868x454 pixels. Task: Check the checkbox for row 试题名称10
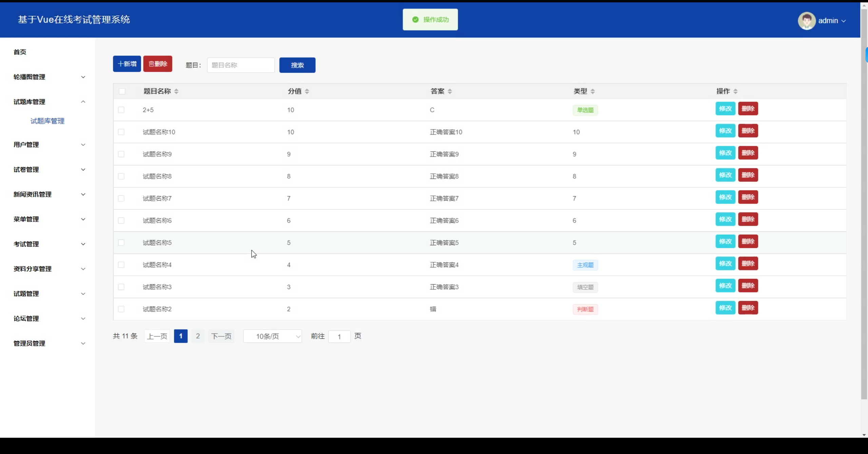(x=121, y=132)
